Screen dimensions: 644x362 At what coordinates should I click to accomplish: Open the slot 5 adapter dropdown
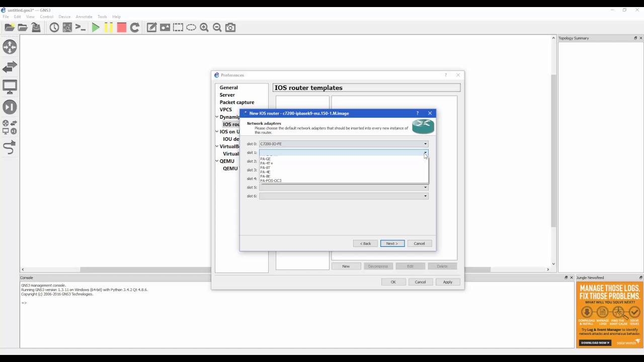coord(344,187)
